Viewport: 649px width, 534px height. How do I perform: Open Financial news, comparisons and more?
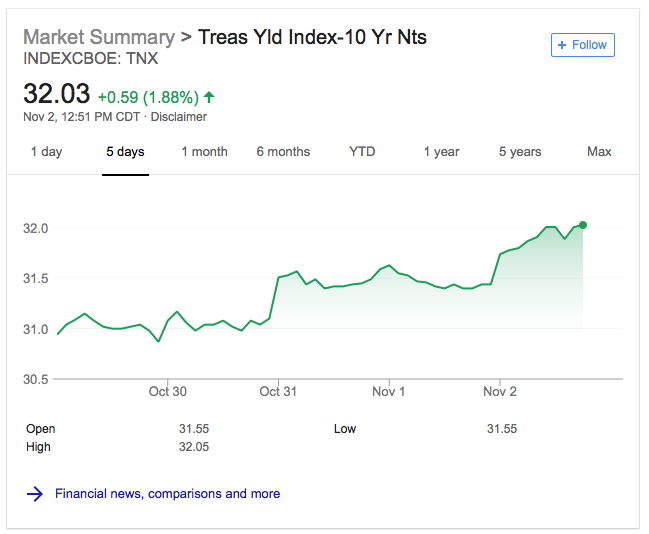tap(167, 493)
